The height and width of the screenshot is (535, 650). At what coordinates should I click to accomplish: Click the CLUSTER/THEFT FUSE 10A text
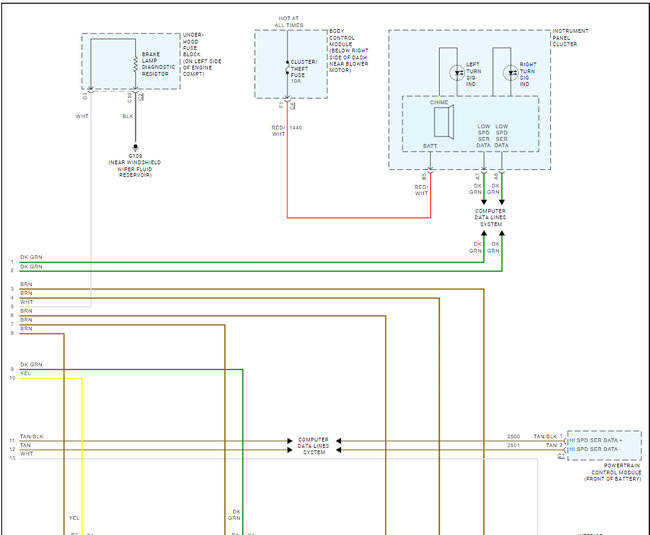303,71
